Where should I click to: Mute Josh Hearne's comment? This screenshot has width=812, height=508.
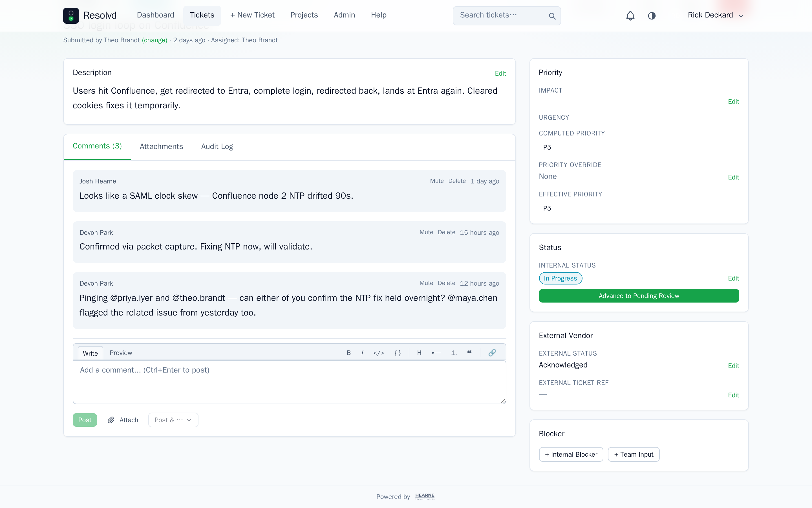(x=437, y=181)
